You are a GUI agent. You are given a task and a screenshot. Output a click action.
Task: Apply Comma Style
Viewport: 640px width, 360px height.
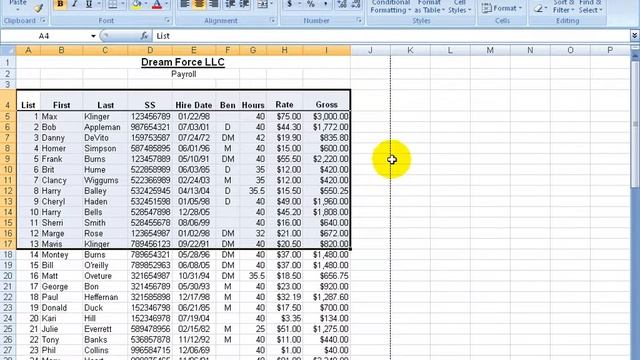point(325,4)
